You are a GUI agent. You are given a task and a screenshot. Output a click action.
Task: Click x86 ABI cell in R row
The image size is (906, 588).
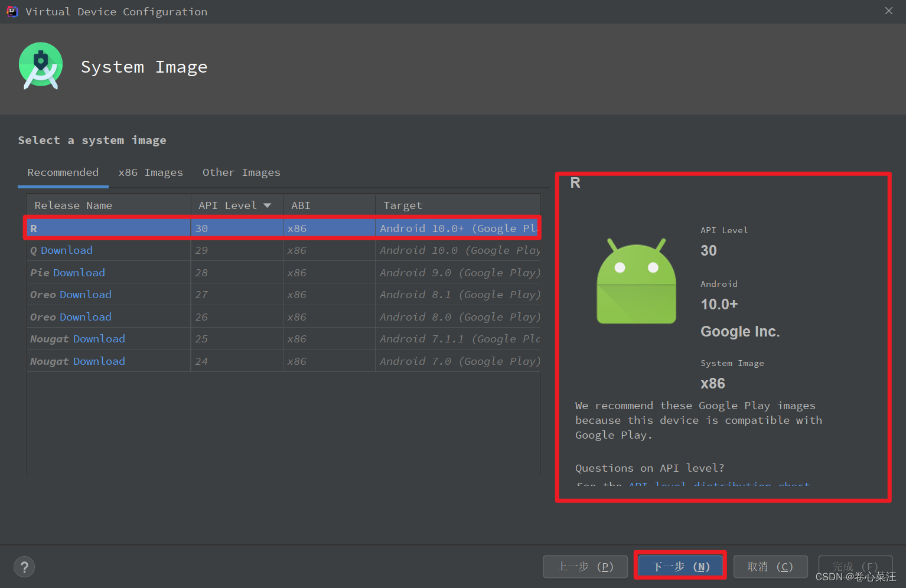point(329,228)
